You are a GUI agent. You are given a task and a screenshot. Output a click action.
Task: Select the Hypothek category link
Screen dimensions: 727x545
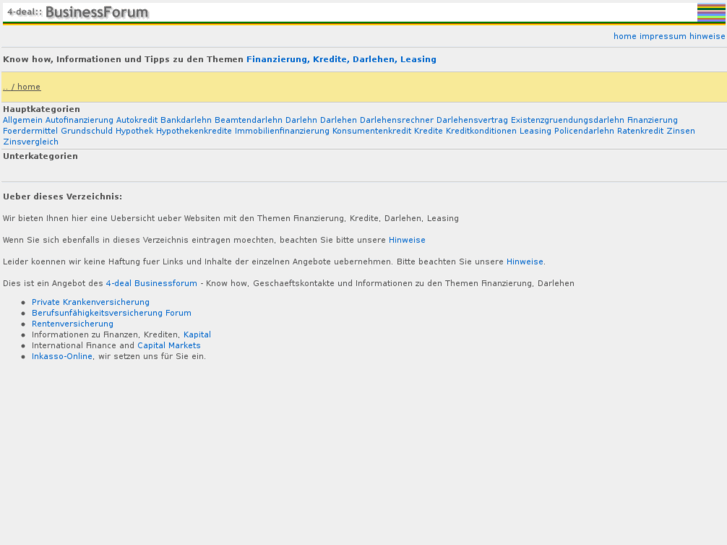[134, 131]
